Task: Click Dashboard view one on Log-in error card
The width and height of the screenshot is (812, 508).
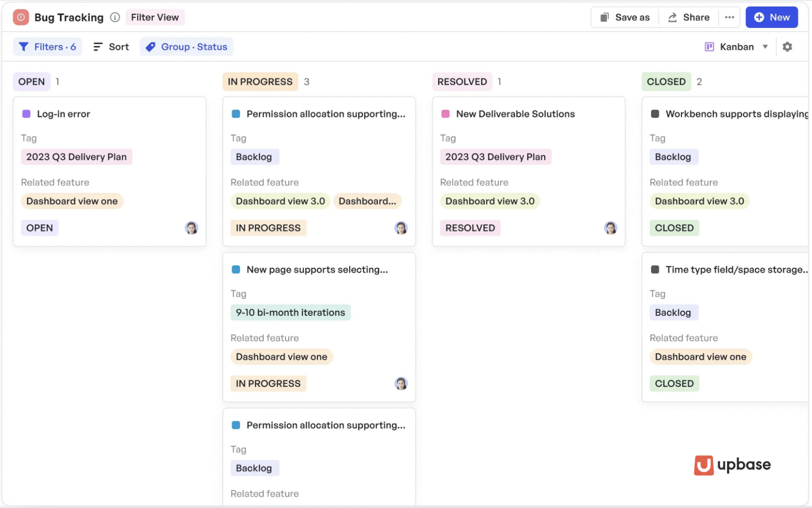Action: pos(72,201)
